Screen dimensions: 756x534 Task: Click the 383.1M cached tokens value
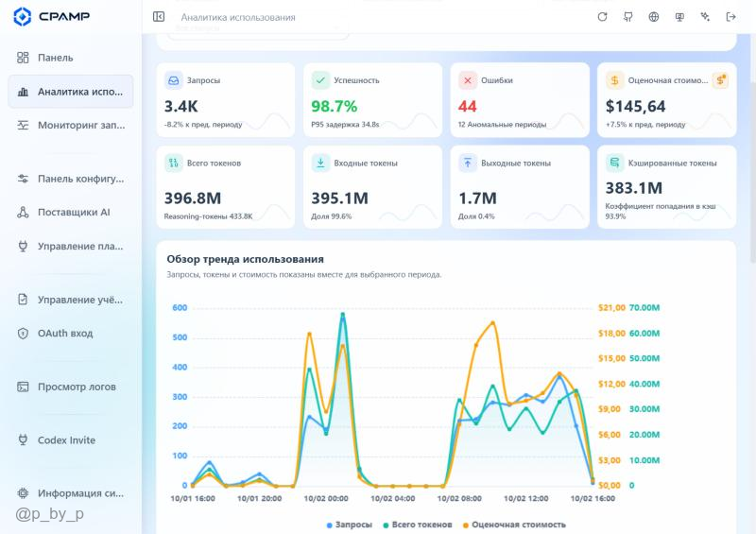click(634, 188)
